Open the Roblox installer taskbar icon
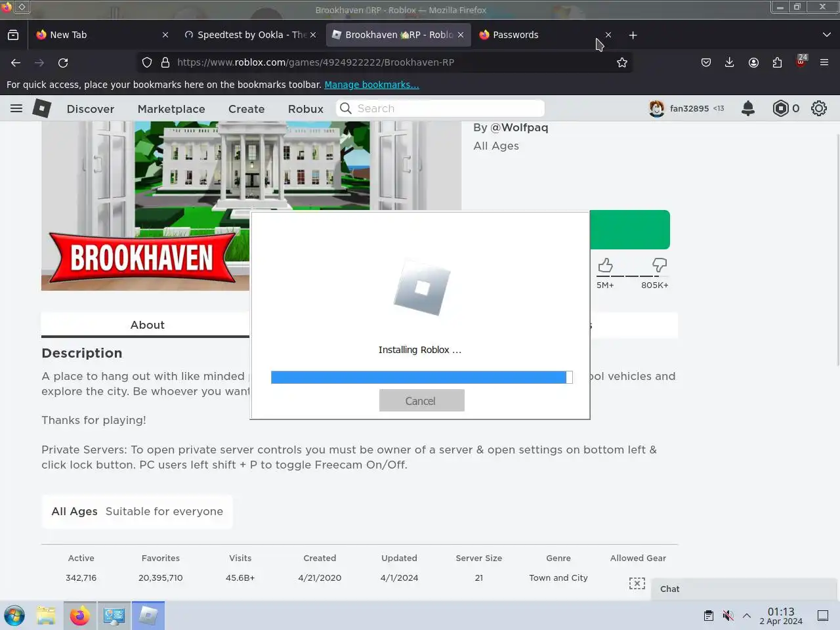 pyautogui.click(x=148, y=616)
